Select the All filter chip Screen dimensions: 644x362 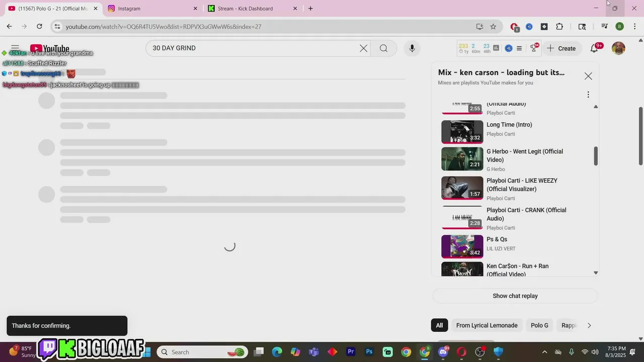(439, 325)
